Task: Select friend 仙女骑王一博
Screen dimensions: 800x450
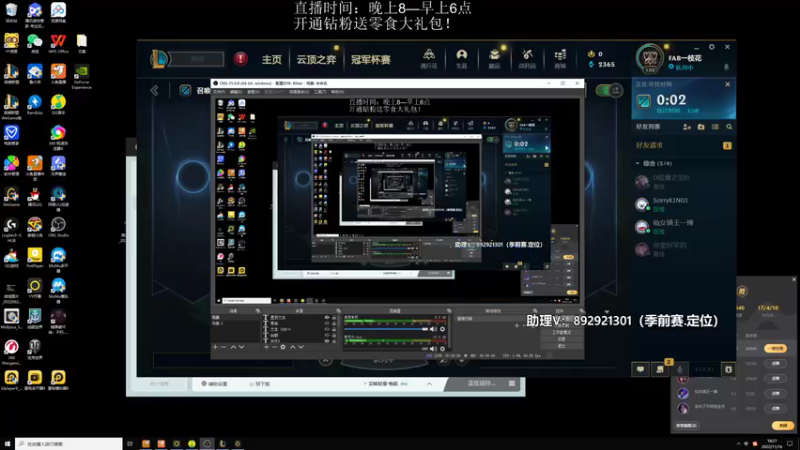Action: [683, 227]
